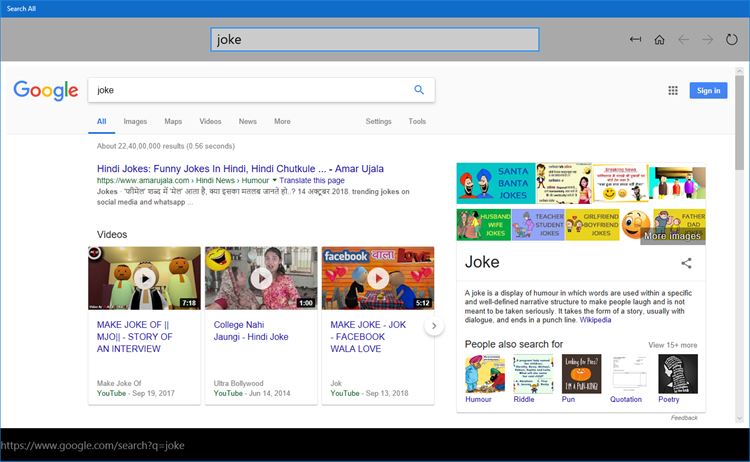Open Hindi Jokes Amar Ujala result
This screenshot has height=462, width=750.
pos(240,168)
